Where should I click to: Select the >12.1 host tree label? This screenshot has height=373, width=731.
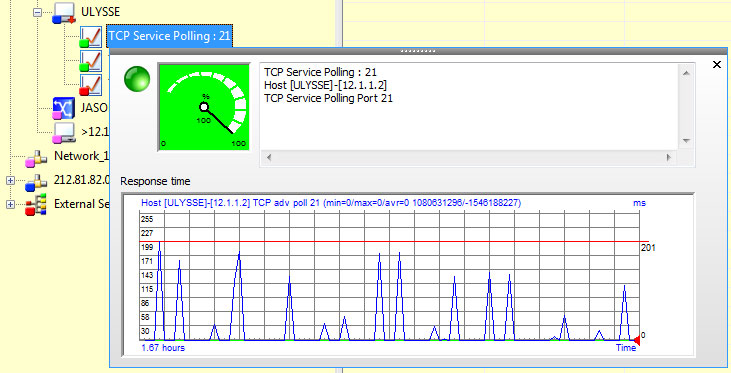95,132
